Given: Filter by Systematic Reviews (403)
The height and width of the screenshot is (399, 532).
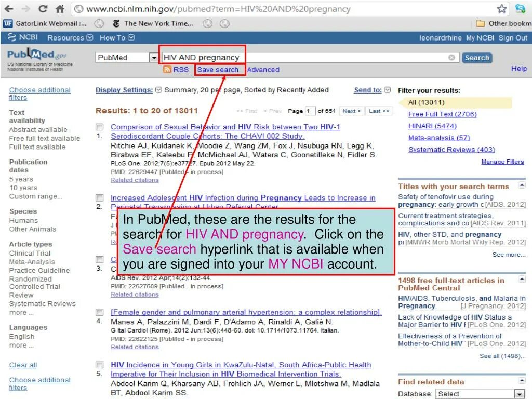Looking at the screenshot, I should [451, 150].
